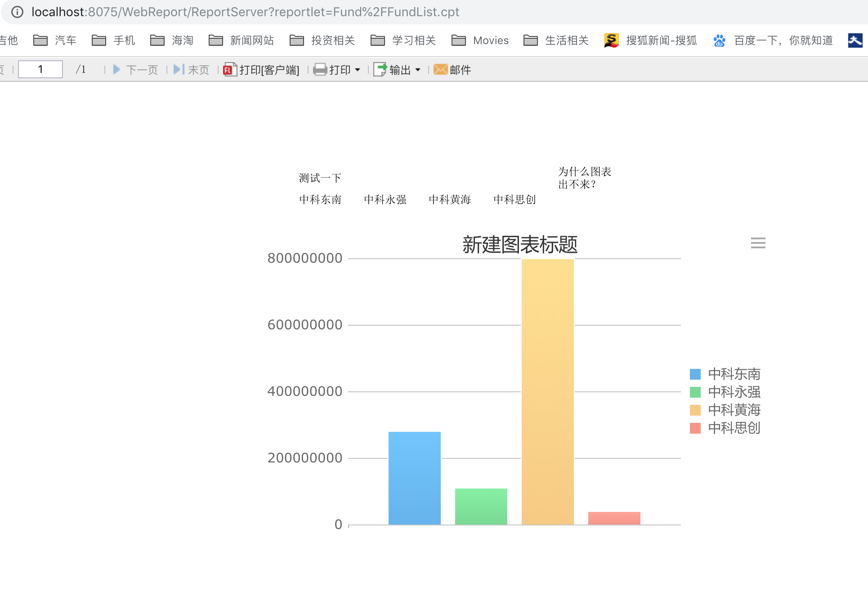
Task: Click the export output icon
Action: pyautogui.click(x=380, y=70)
